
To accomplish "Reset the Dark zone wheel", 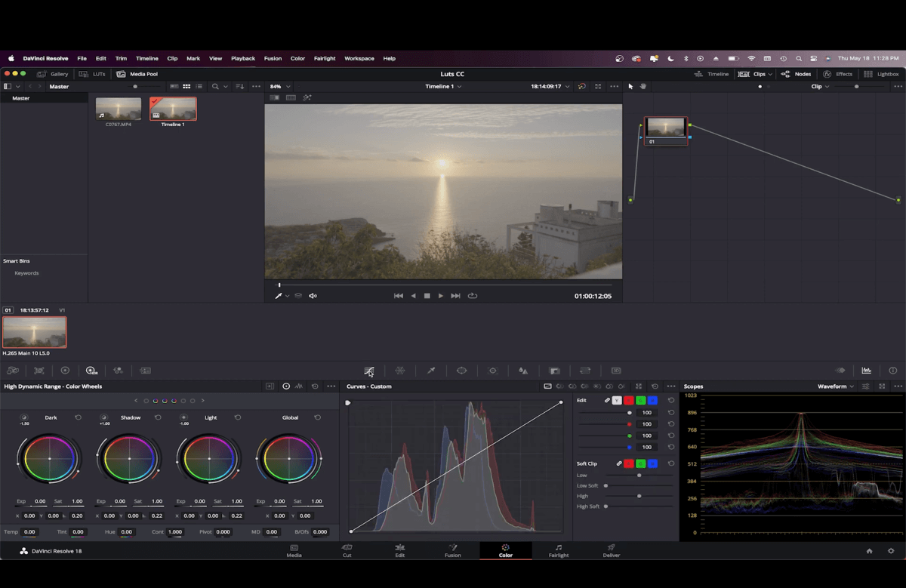I will point(78,417).
